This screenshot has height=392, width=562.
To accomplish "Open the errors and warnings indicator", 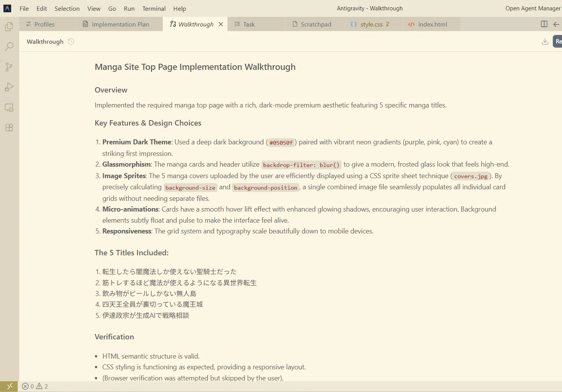I will (35, 386).
